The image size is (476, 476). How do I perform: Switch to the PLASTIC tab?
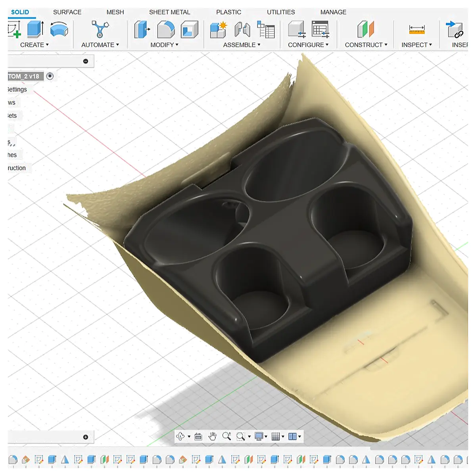229,12
